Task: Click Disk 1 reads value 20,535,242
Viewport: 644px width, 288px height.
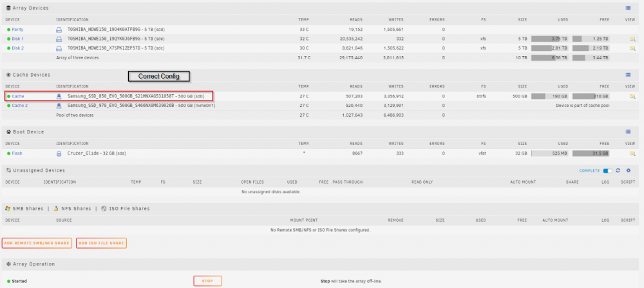Action: (x=351, y=39)
